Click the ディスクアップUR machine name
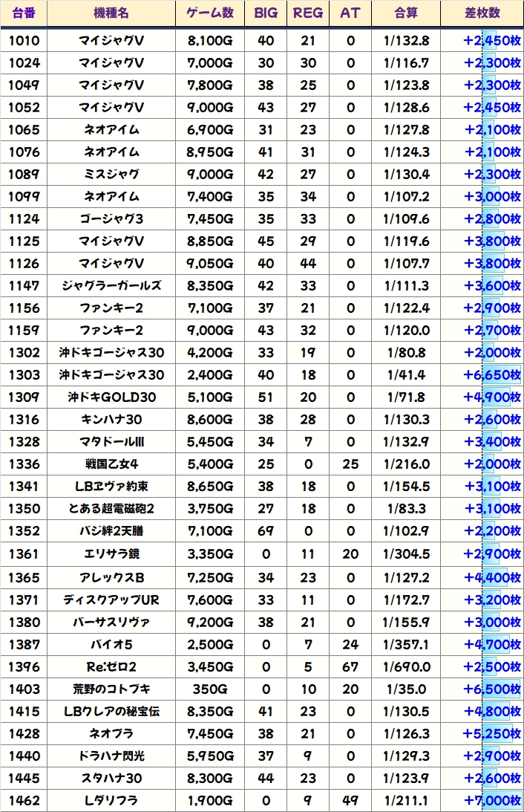Image resolution: width=524 pixels, height=812 pixels. click(111, 600)
